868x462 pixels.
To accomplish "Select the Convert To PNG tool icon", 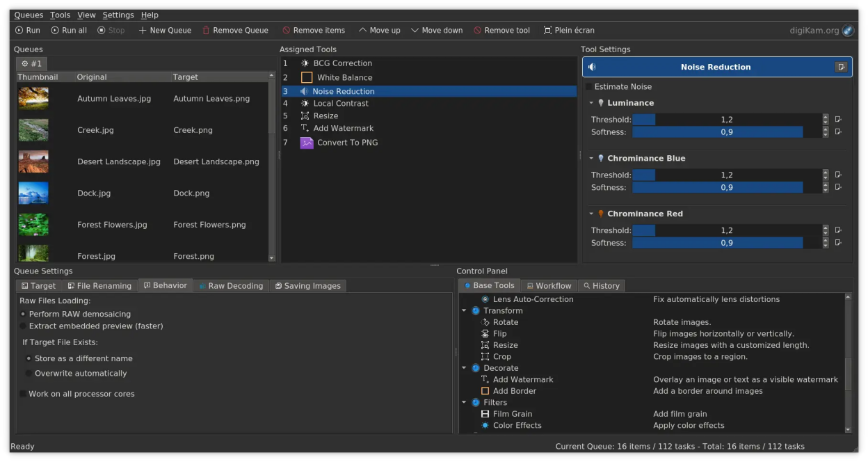I will coord(307,143).
